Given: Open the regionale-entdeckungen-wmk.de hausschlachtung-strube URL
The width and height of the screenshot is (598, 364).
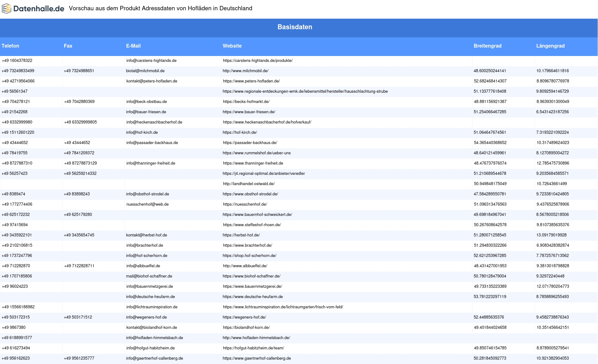Looking at the screenshot, I should pyautogui.click(x=305, y=91).
